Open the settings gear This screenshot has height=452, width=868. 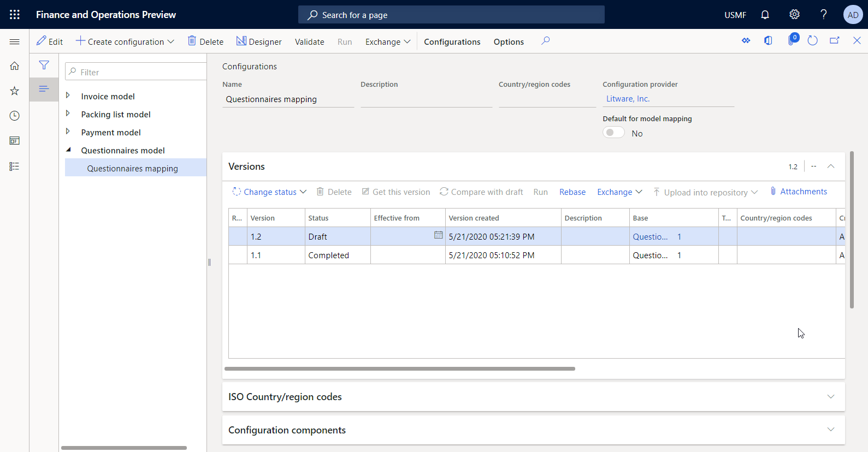coord(794,15)
